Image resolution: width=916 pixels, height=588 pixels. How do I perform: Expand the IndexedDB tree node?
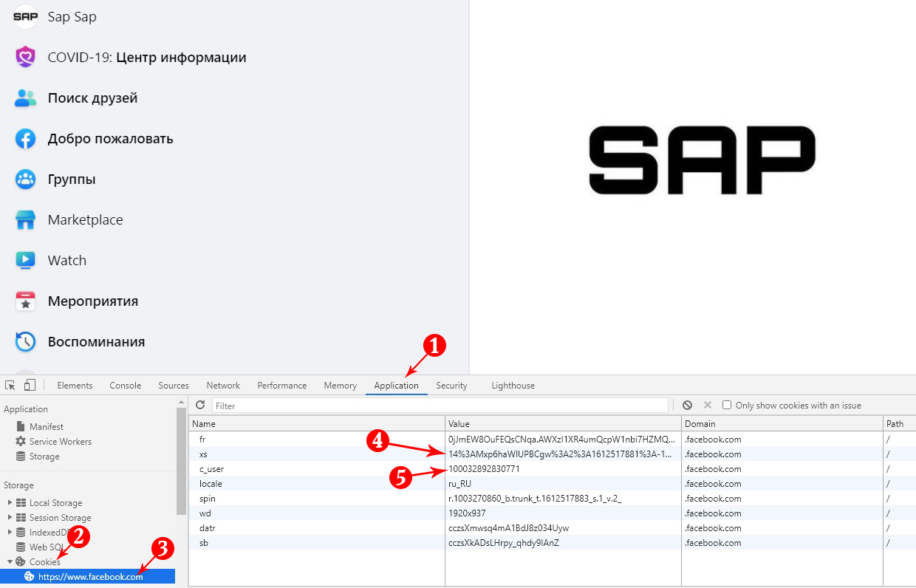(10, 532)
